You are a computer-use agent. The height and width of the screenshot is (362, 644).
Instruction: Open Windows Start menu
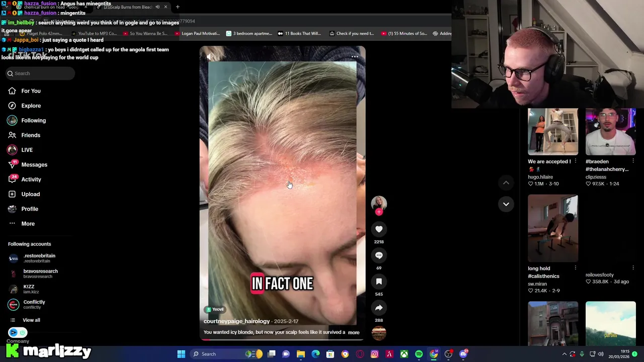pyautogui.click(x=181, y=354)
